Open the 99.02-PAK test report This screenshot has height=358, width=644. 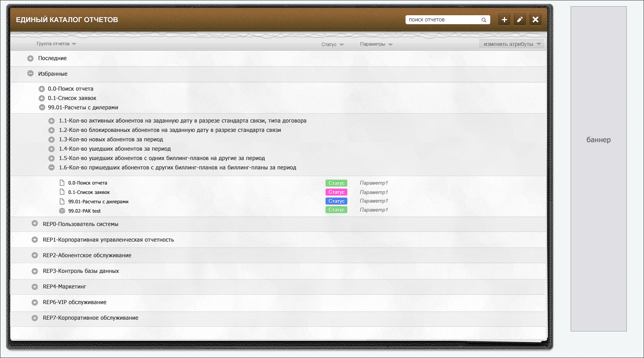pos(84,211)
